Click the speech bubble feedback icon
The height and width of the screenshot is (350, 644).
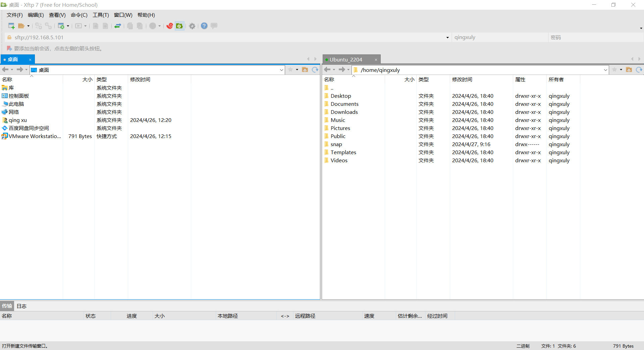point(214,26)
